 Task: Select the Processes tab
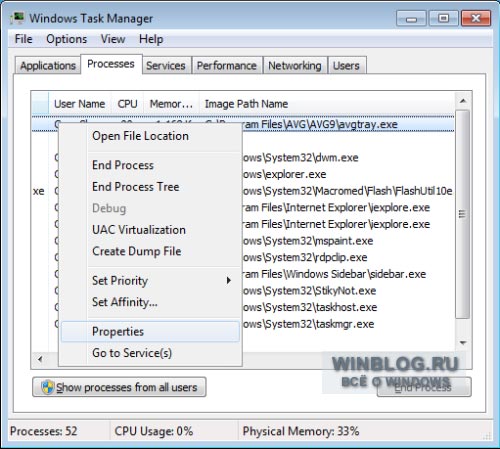111,64
